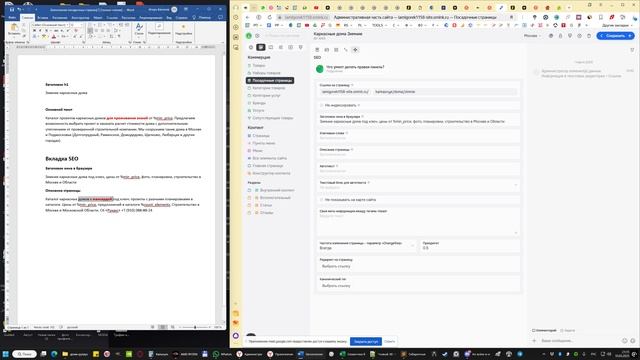Open Страницы under Контент

[261, 136]
